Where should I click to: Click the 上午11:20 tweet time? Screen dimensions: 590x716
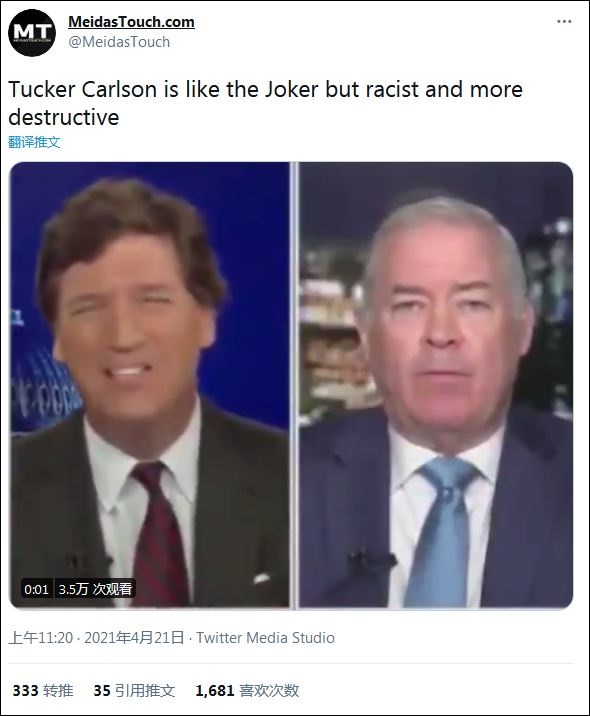coord(41,637)
